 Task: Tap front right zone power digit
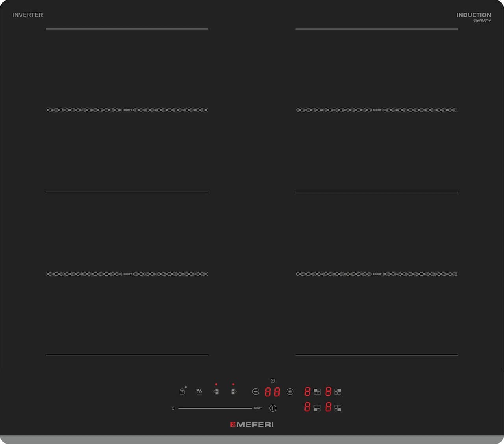(328, 407)
